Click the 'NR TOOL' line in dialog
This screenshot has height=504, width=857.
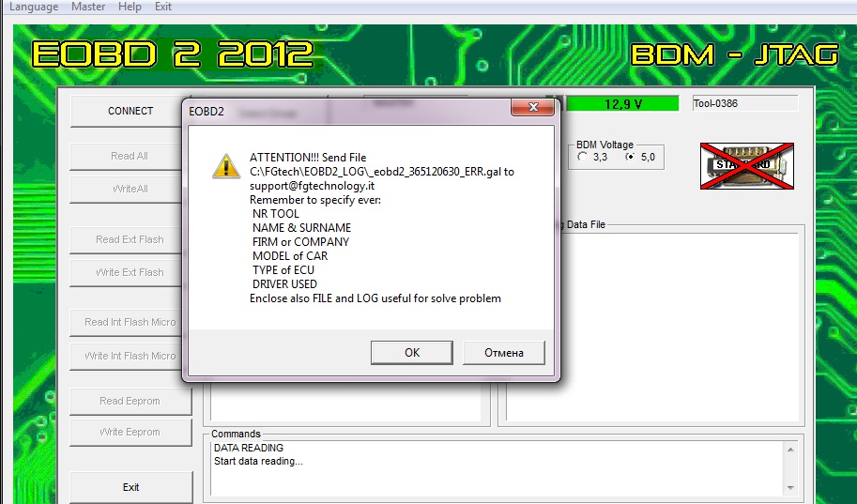pyautogui.click(x=275, y=214)
